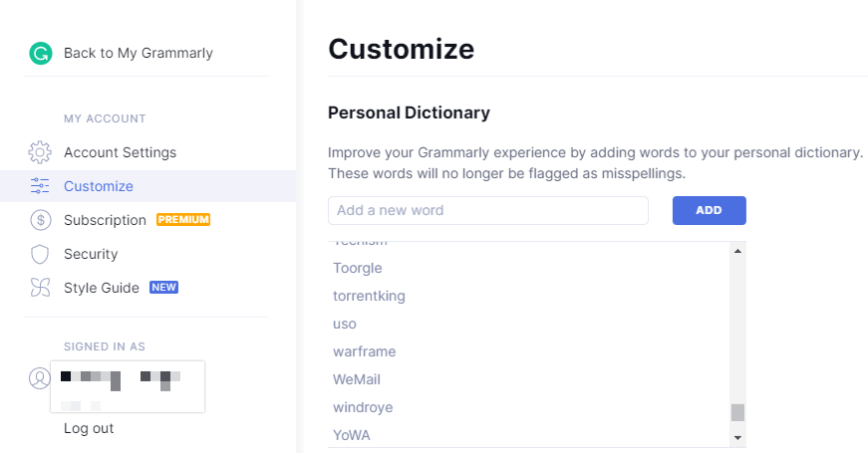Focus the Add a new word field
Image resolution: width=868 pixels, height=453 pixels.
488,210
